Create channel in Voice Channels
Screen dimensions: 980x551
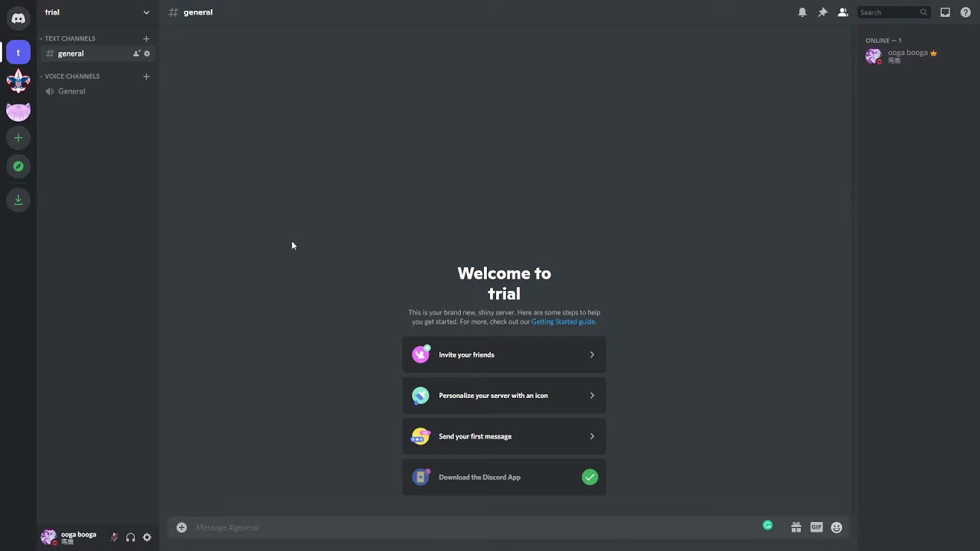point(146,76)
